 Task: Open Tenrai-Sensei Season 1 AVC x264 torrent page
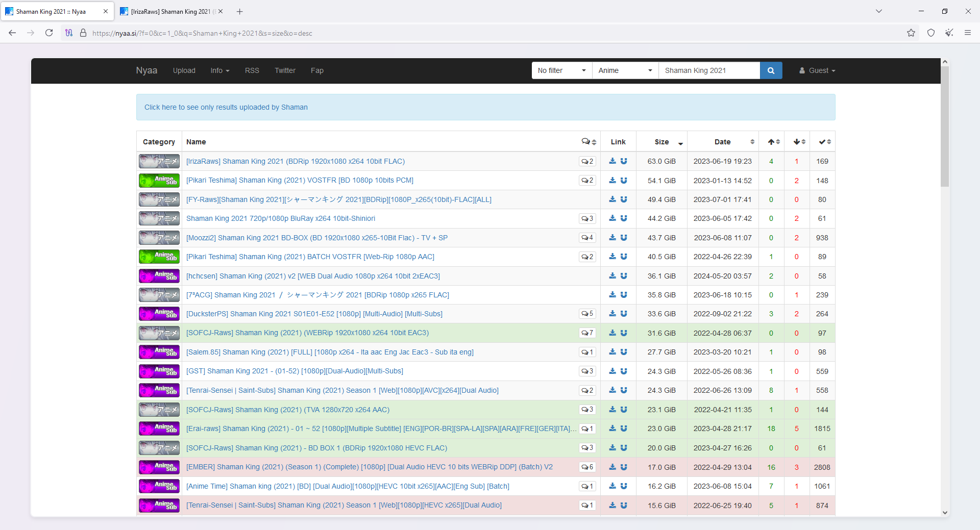coord(342,390)
